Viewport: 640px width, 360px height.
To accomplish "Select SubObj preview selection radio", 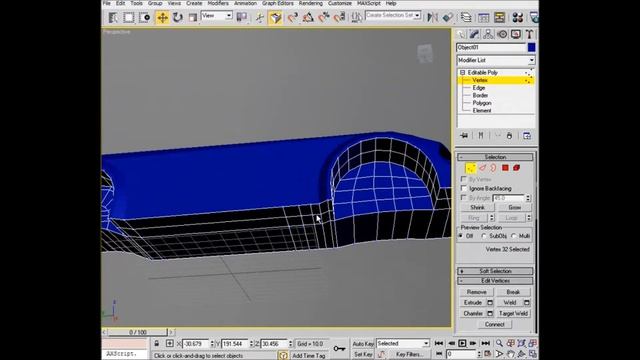I will tap(484, 236).
